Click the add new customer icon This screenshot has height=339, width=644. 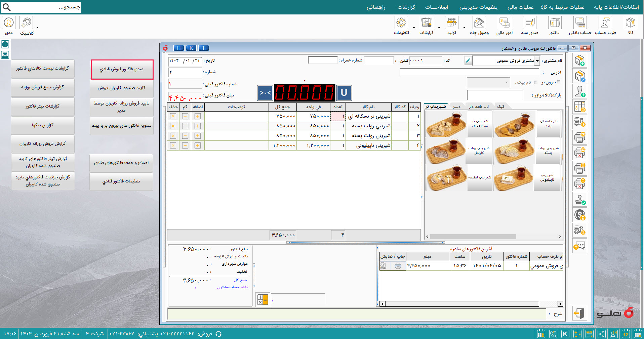580,91
